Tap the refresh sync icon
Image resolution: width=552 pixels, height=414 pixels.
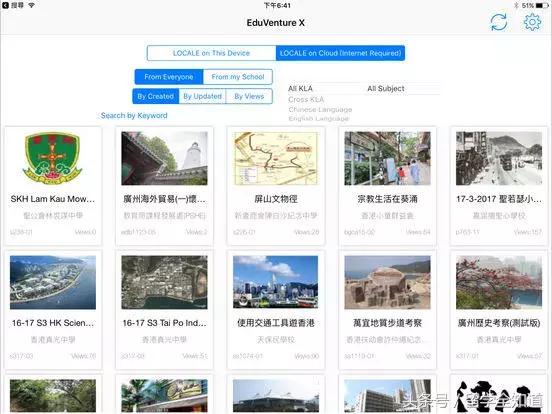tap(499, 22)
